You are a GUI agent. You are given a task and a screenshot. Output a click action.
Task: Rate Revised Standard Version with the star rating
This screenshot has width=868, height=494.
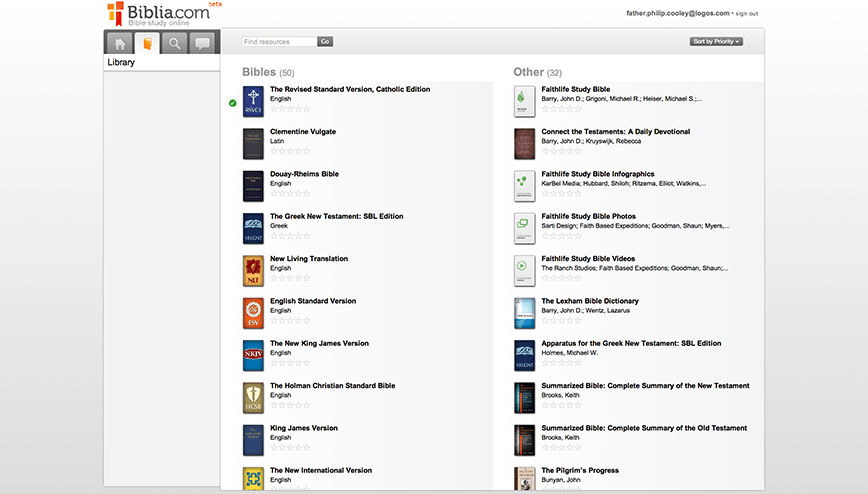pos(290,109)
